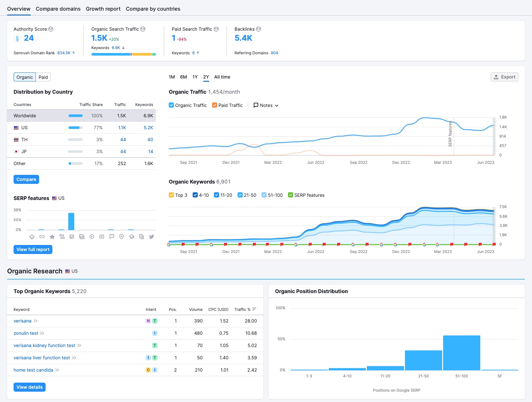Click the View details button
Viewport: 532px width, 402px height.
[x=29, y=387]
